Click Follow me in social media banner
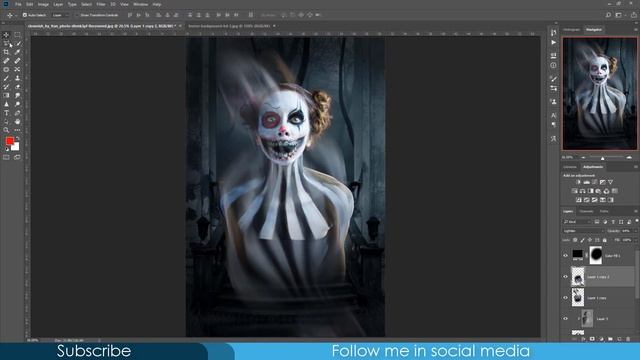Viewport: 640px width, 360px height. pyautogui.click(x=431, y=351)
